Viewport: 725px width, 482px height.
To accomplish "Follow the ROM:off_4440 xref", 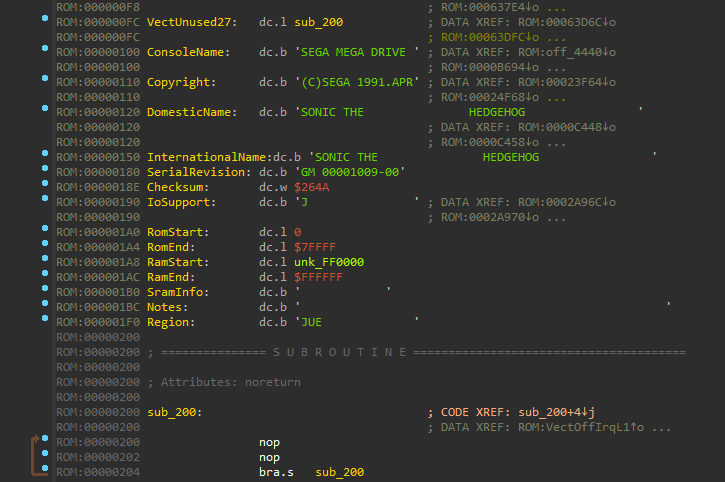I will (567, 52).
